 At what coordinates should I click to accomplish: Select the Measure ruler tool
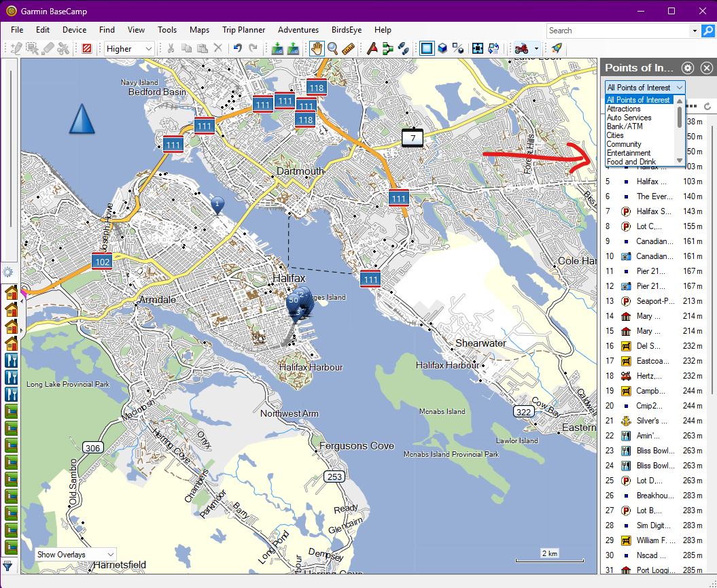click(x=348, y=48)
